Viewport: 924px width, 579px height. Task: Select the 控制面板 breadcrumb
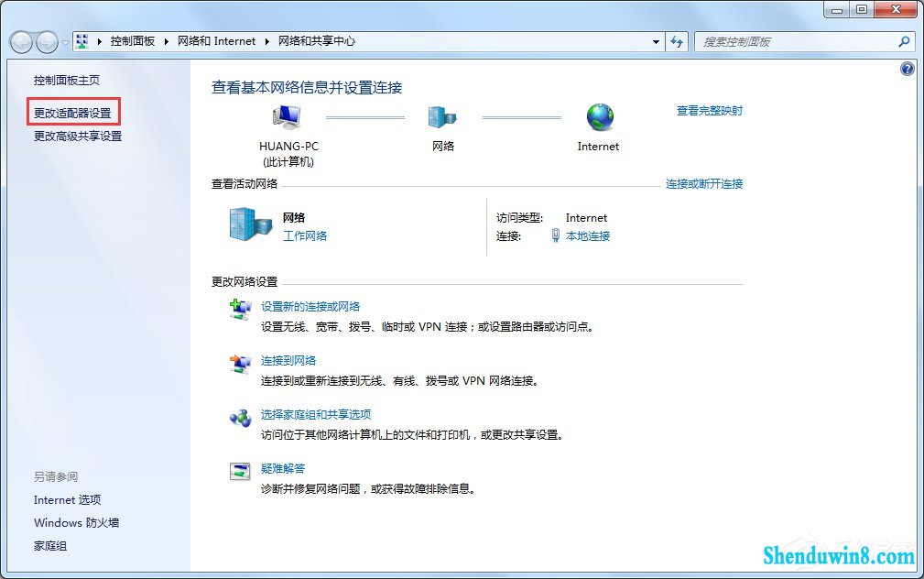tap(133, 41)
